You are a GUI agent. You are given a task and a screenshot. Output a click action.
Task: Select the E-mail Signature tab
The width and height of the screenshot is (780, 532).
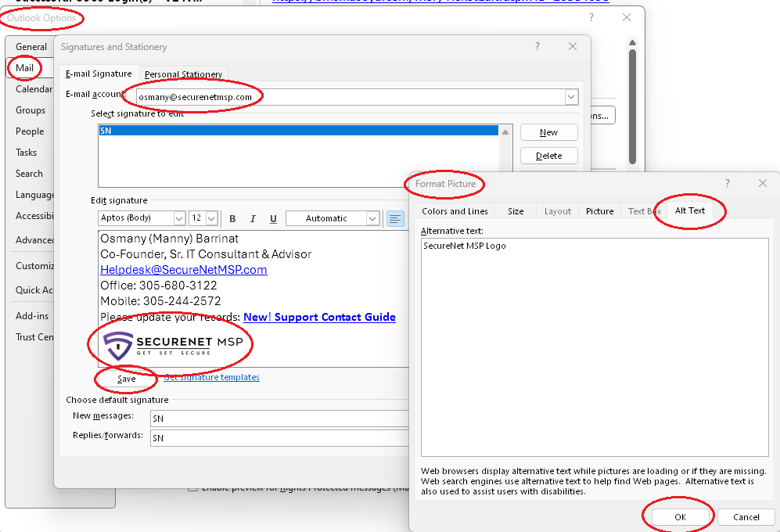pos(99,74)
